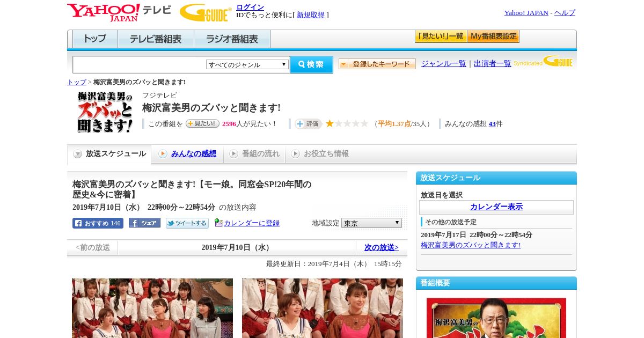Open the right program scene photo

pyautogui.click(x=323, y=308)
